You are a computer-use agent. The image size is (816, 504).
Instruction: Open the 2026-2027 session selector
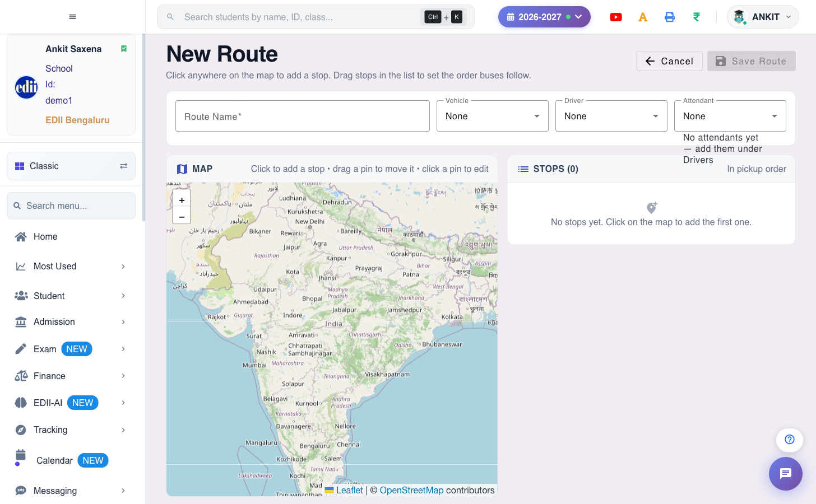click(x=544, y=17)
